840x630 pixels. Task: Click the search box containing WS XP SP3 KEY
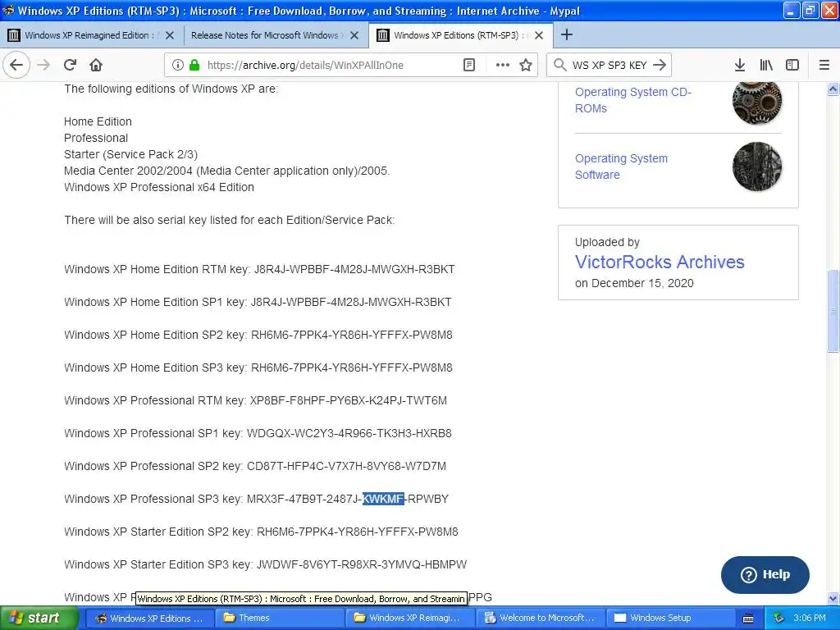tap(609, 65)
